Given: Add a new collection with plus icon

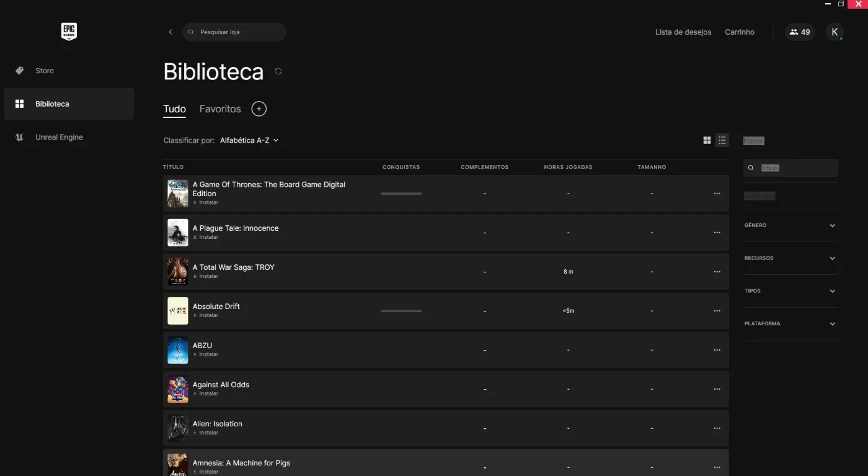Looking at the screenshot, I should [259, 109].
